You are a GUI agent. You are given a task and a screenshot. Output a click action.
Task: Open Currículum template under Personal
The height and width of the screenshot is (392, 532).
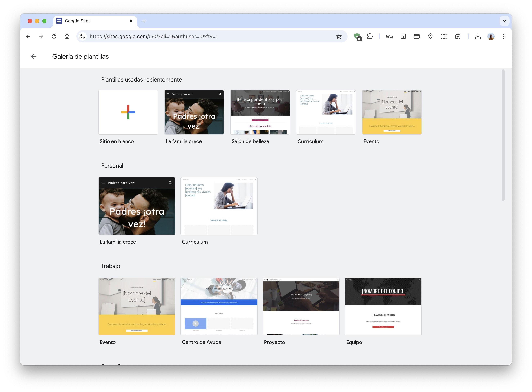tap(219, 206)
